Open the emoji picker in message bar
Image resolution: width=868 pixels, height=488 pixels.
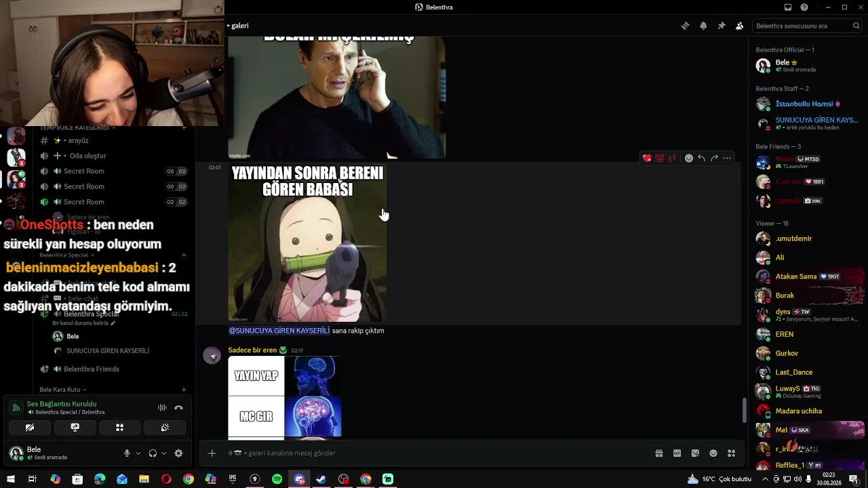(x=713, y=453)
